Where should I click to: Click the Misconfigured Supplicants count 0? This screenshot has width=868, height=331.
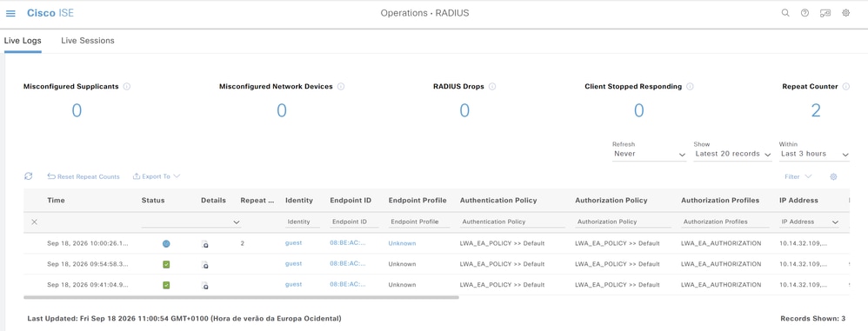tap(77, 110)
